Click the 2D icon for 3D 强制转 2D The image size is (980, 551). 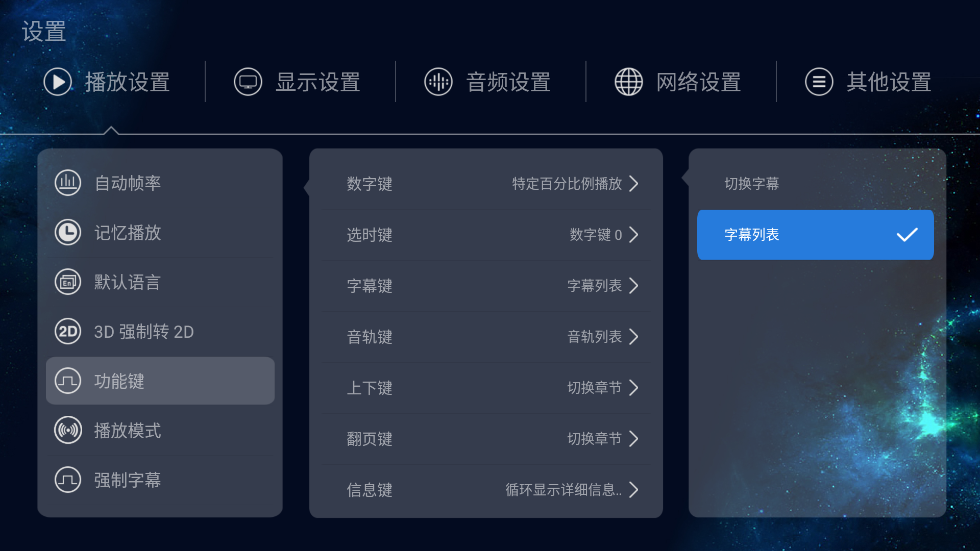(x=68, y=332)
